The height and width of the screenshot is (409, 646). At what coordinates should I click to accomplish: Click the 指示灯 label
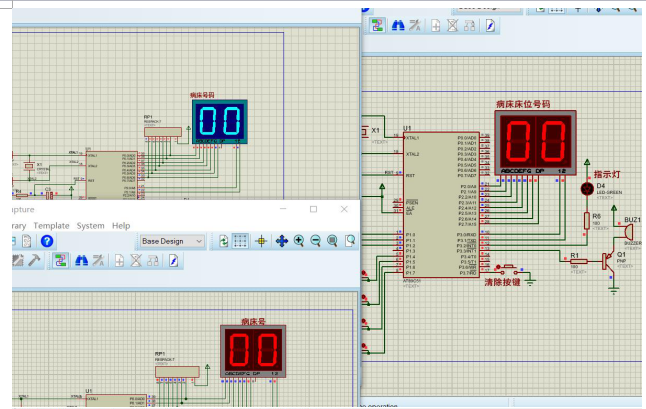coord(606,174)
